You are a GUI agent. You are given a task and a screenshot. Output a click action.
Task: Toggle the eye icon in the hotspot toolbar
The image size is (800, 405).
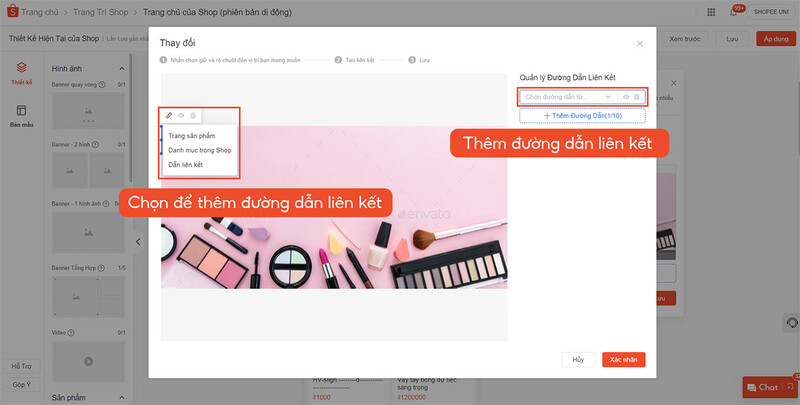tap(181, 116)
